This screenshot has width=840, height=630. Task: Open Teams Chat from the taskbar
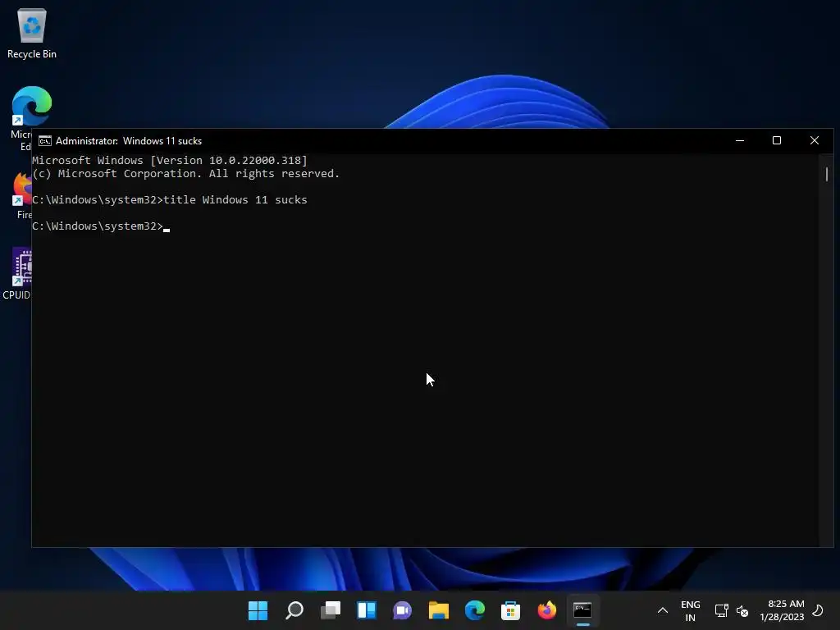[x=402, y=610]
